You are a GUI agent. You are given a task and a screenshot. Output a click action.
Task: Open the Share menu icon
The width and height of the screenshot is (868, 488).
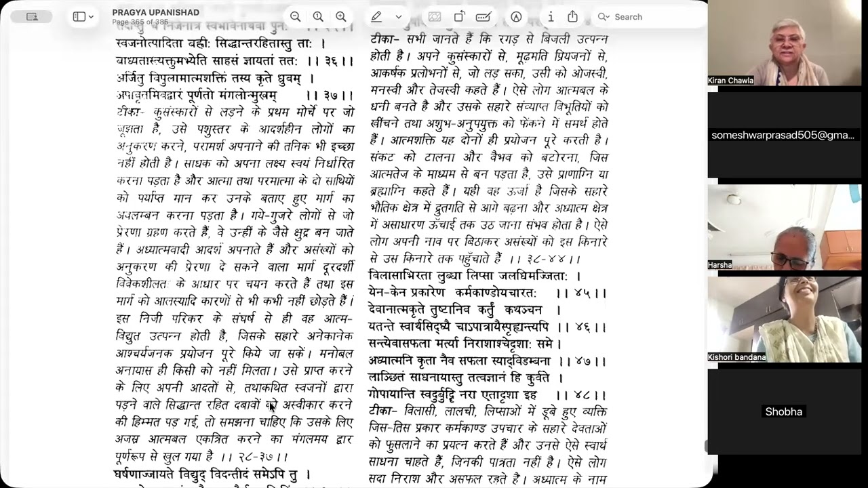coord(572,17)
